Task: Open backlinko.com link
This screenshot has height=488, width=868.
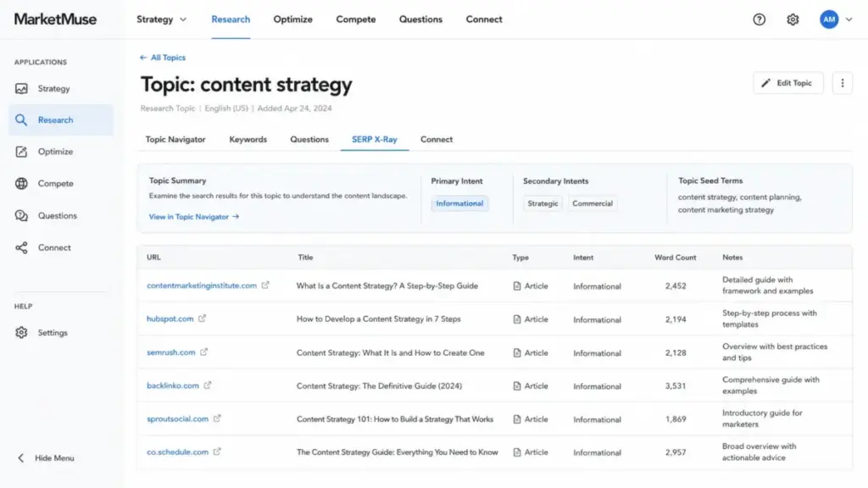Action: (173, 385)
